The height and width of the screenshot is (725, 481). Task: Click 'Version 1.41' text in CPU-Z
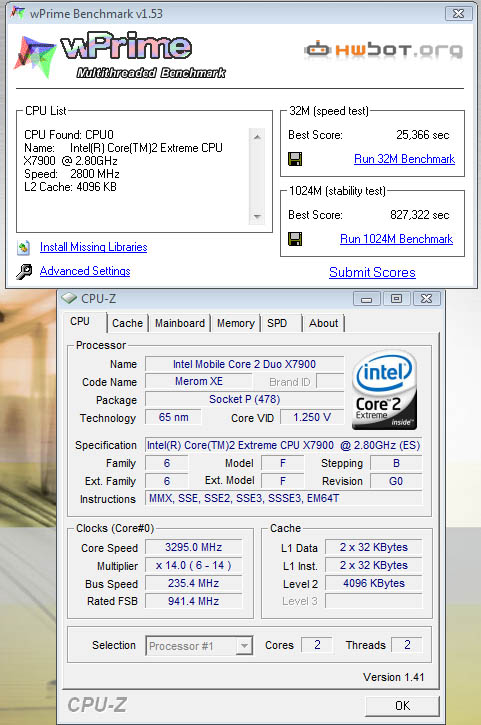click(394, 677)
